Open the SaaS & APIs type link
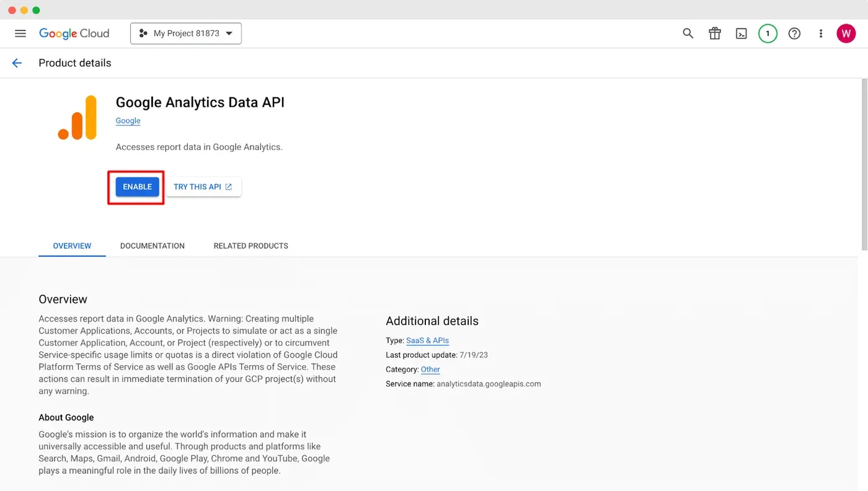The height and width of the screenshot is (491, 868). [428, 340]
